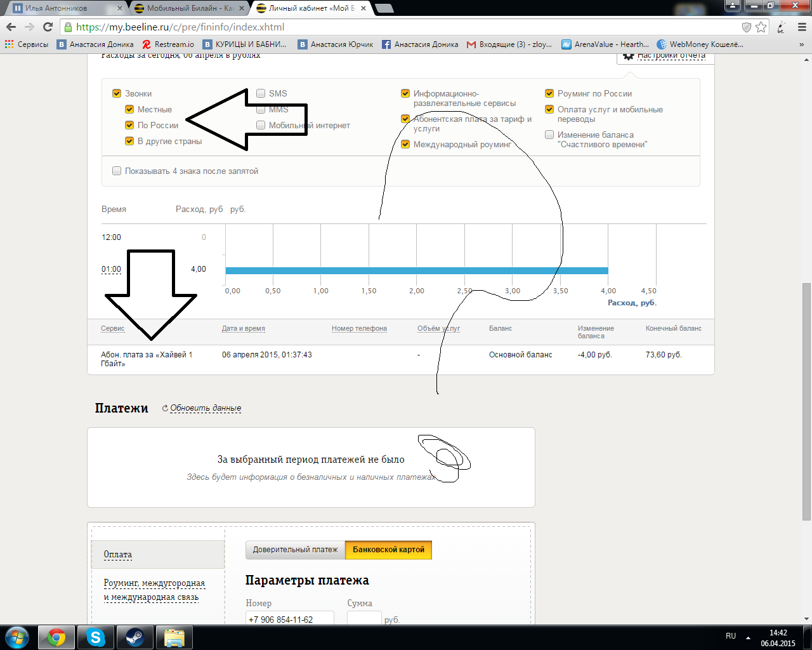Click the Сумма amount field
Image resolution: width=812 pixels, height=650 pixels.
(x=364, y=619)
